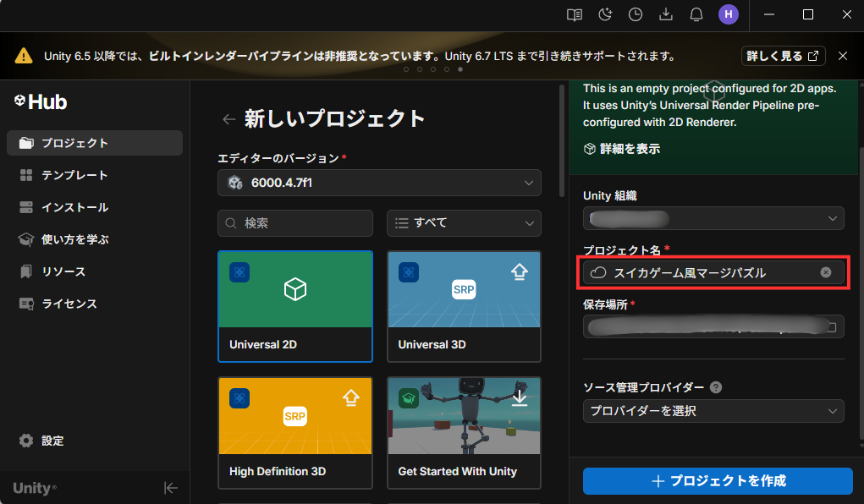
Task: Click the 詳細を表示 link
Action: (622, 149)
